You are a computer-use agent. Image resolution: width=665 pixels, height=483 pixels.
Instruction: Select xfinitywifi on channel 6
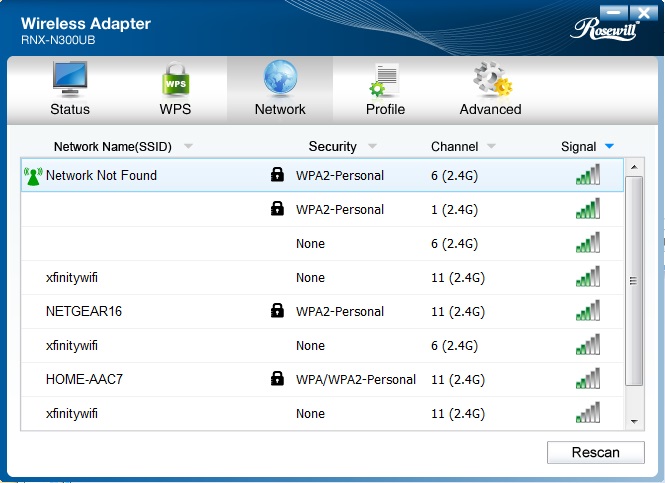click(x=322, y=345)
